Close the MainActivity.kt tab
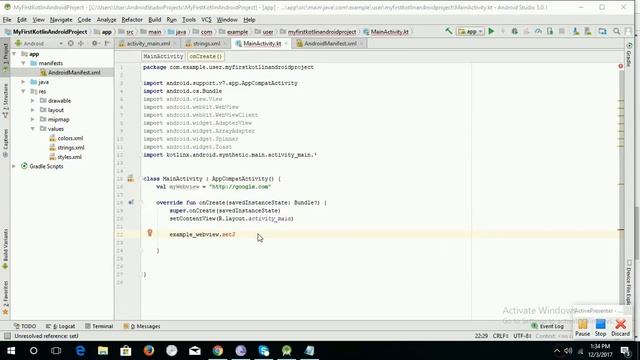Screen dimensions: 640x360 click(x=286, y=44)
